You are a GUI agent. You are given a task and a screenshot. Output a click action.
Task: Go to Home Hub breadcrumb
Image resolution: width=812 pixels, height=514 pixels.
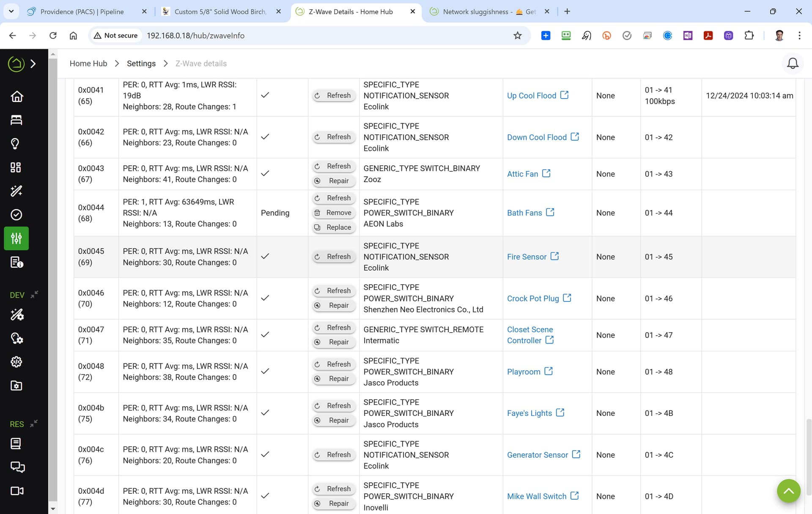pyautogui.click(x=88, y=63)
